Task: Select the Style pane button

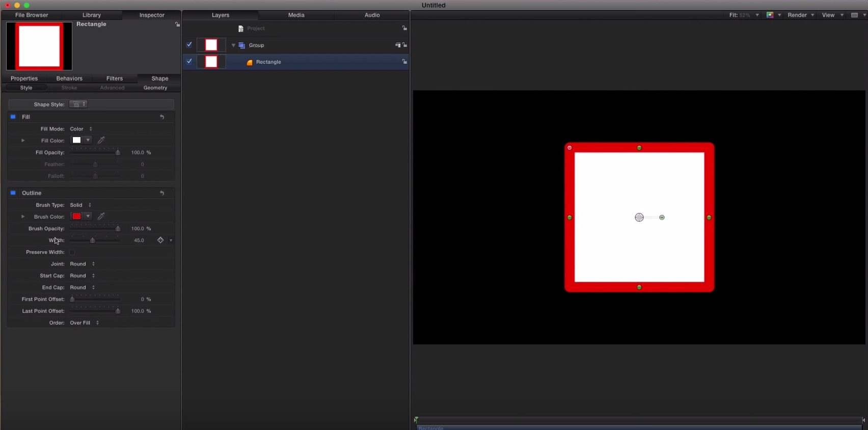Action: point(26,88)
